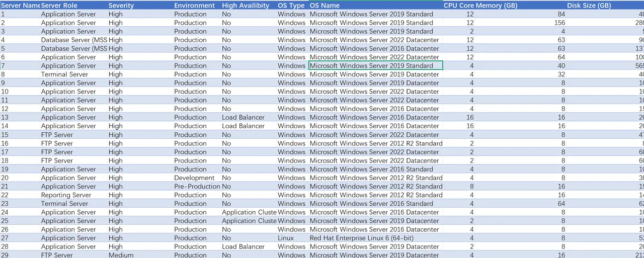
Task: Select server number 27 cell
Action: coord(20,238)
